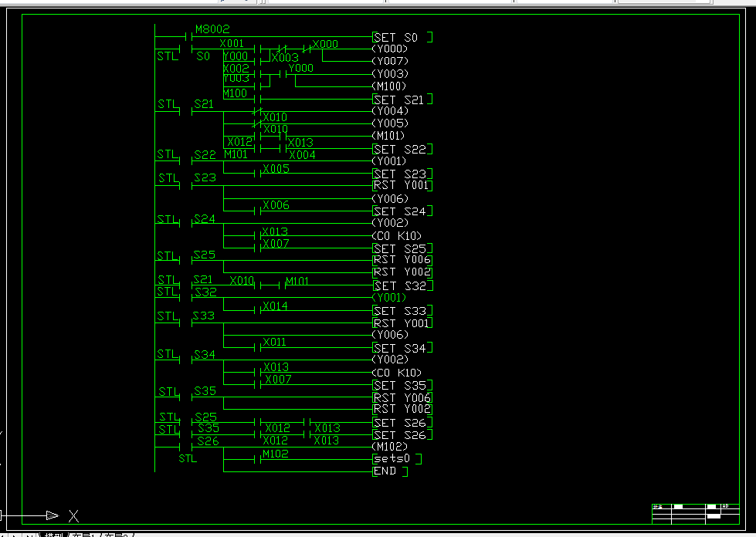Click the S26 step label
This screenshot has width=756, height=537.
[x=208, y=441]
